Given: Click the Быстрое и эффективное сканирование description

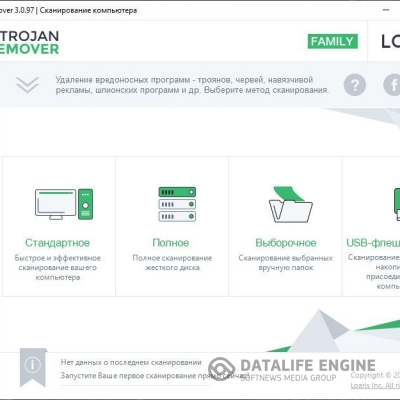Looking at the screenshot, I should point(58,267).
